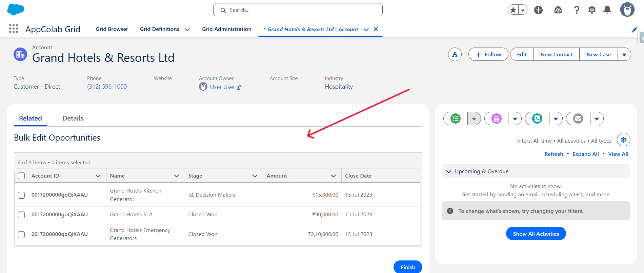Click the Log a Call phone icon
This screenshot has width=644, height=273.
[x=537, y=119]
